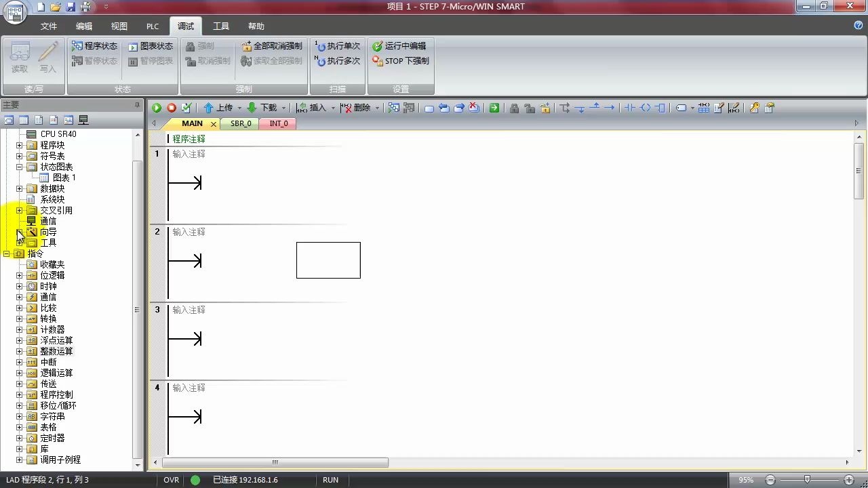Click the 执行多次 scan button
Image resolution: width=868 pixels, height=488 pixels.
pyautogui.click(x=338, y=61)
